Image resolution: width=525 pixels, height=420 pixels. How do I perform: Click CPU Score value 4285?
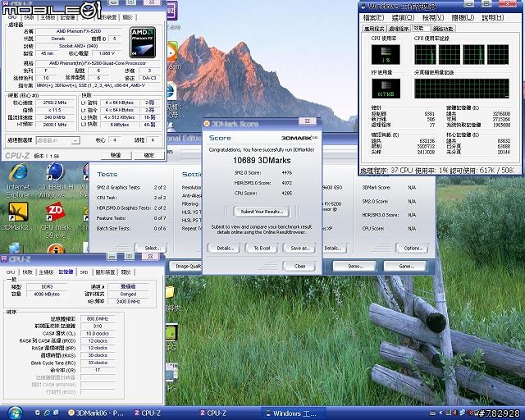click(286, 194)
